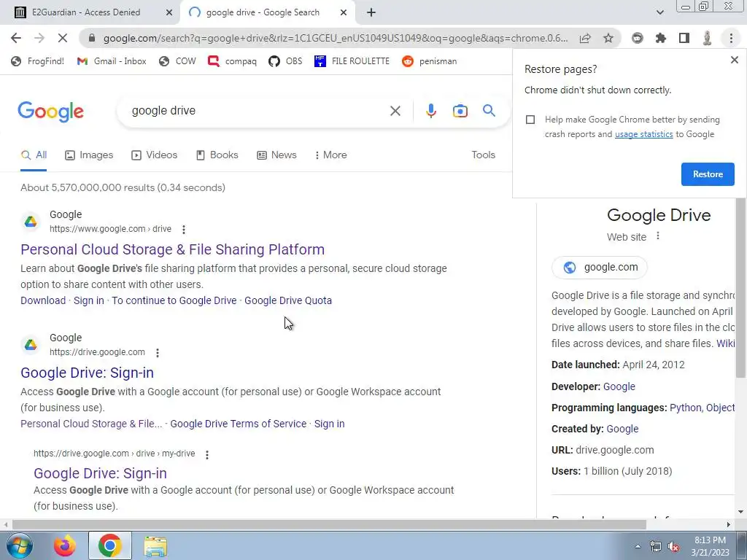
Task: Select the All results tab
Action: [x=34, y=155]
